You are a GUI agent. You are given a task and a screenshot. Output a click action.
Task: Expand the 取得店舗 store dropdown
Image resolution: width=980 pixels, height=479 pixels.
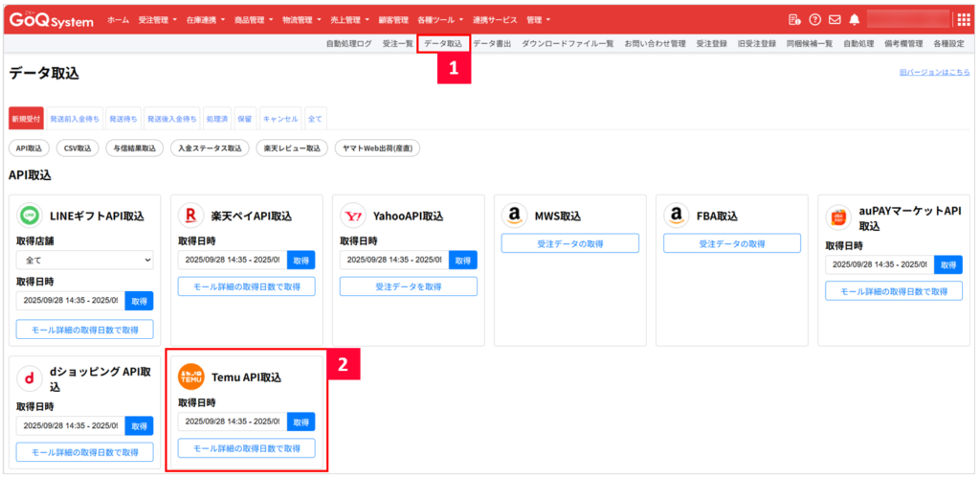85,260
